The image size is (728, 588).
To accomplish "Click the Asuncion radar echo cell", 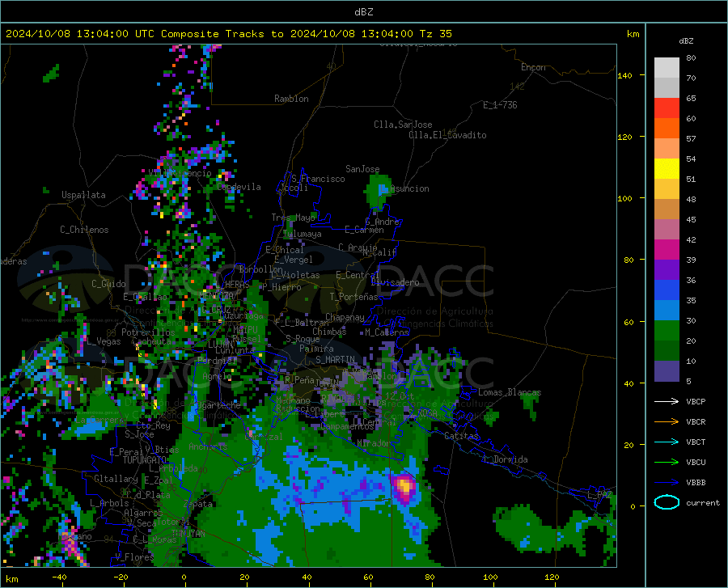I will [x=379, y=191].
